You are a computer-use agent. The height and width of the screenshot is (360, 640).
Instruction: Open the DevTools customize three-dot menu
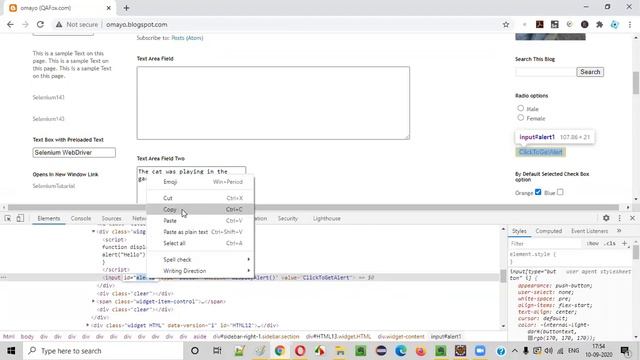[x=620, y=218]
